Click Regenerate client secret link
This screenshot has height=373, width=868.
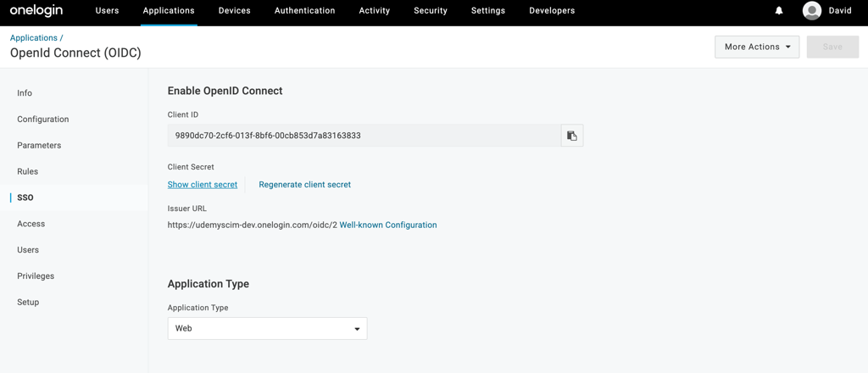coord(305,185)
